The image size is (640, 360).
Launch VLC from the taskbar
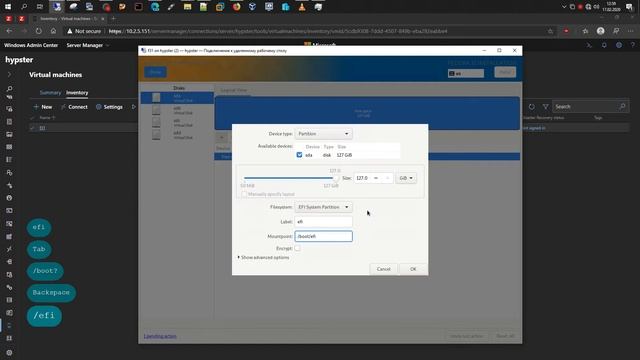point(302,7)
